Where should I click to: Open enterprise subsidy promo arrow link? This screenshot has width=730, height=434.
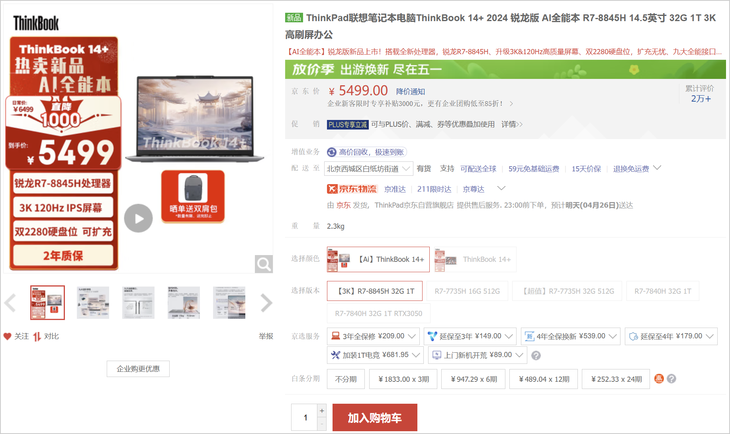click(x=511, y=103)
